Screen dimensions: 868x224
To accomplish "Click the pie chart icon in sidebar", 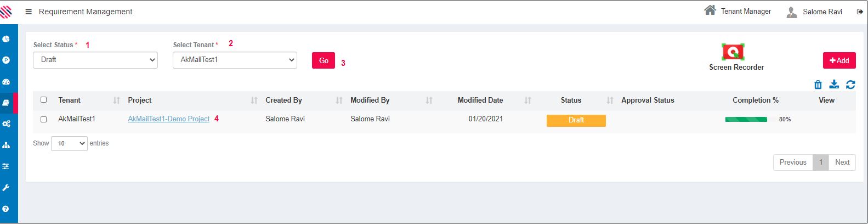I will [7, 39].
